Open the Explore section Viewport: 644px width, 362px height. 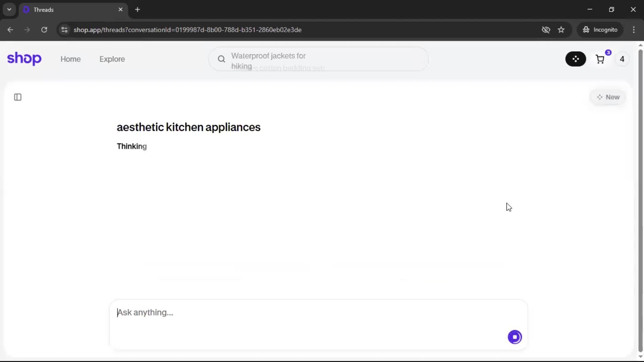(x=112, y=59)
